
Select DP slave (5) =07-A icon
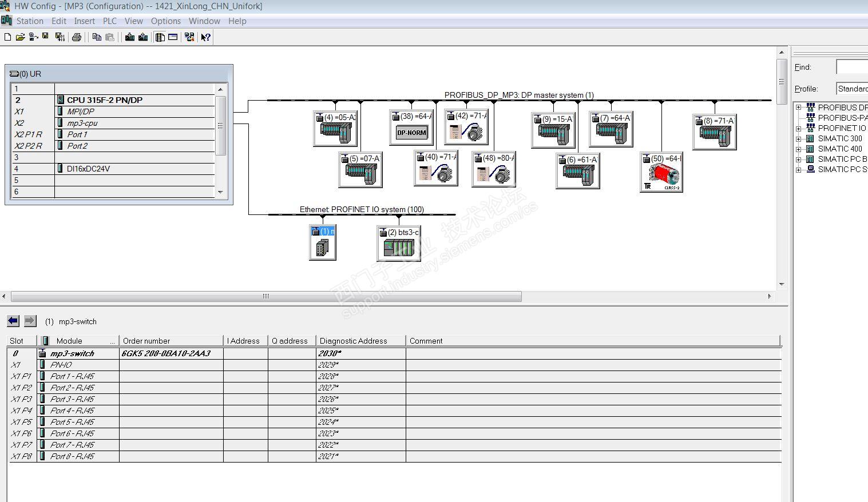point(360,170)
